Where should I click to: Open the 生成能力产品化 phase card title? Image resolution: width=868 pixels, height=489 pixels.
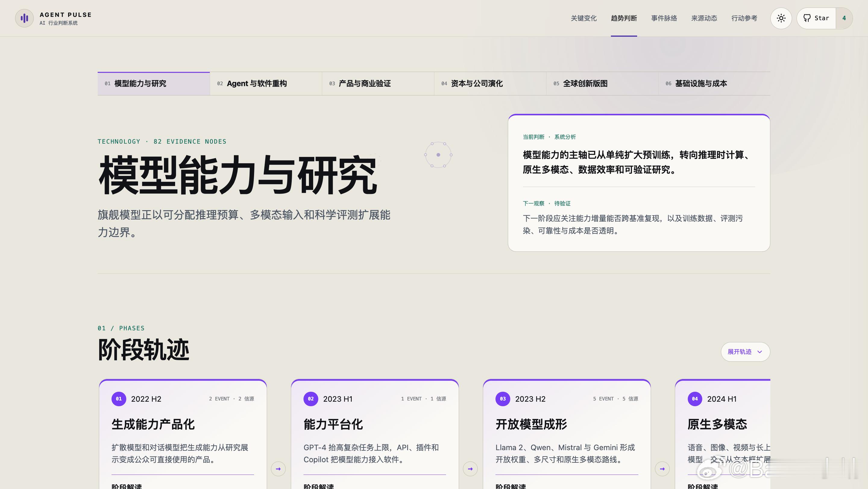(153, 424)
